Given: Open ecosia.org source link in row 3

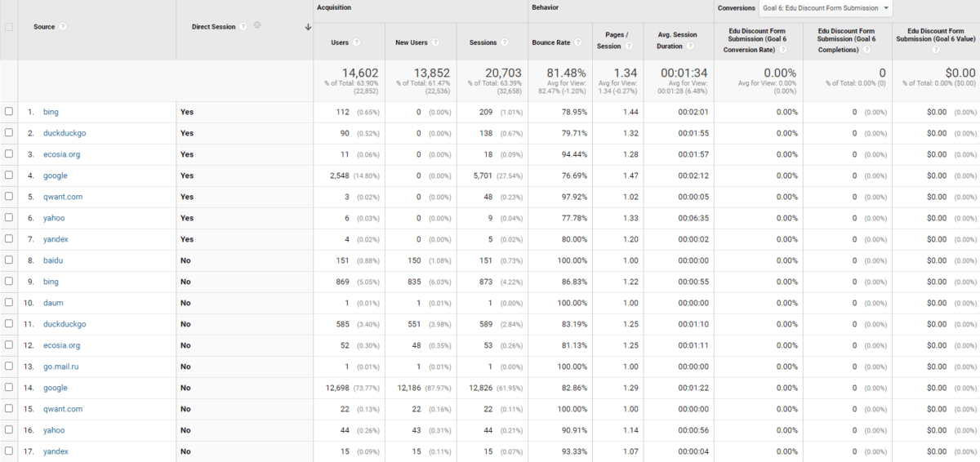Looking at the screenshot, I should pyautogui.click(x=61, y=154).
